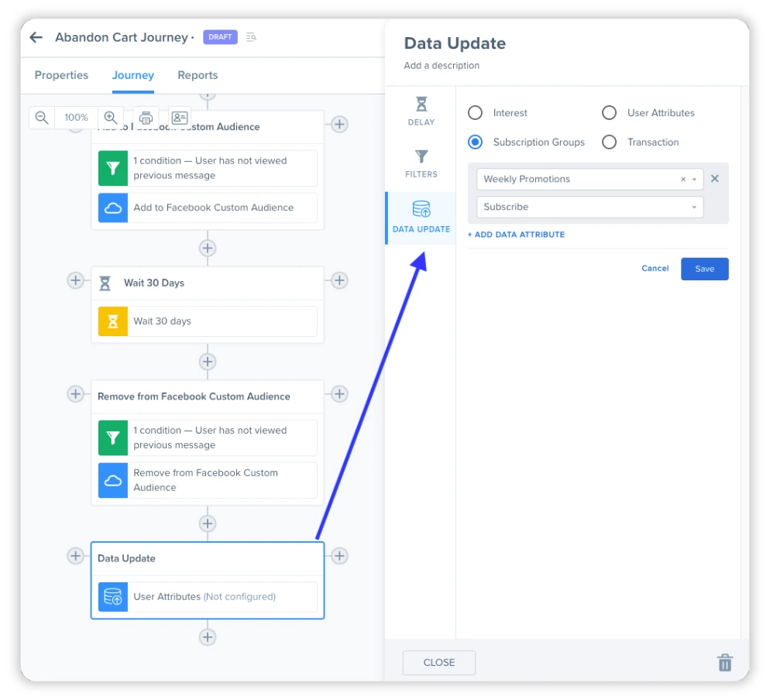Open condition row in Add to Facebook step
Image resolution: width=770 pixels, height=700 pixels.
coord(208,168)
